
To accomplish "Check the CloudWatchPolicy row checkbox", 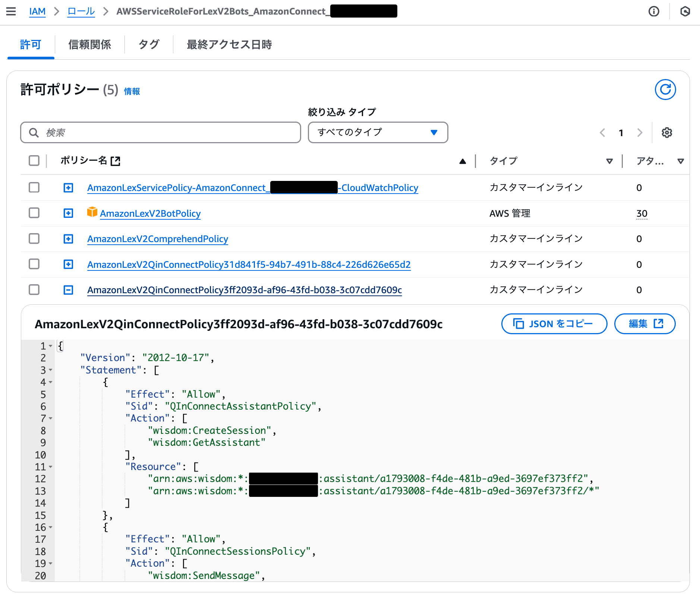I will pyautogui.click(x=34, y=187).
